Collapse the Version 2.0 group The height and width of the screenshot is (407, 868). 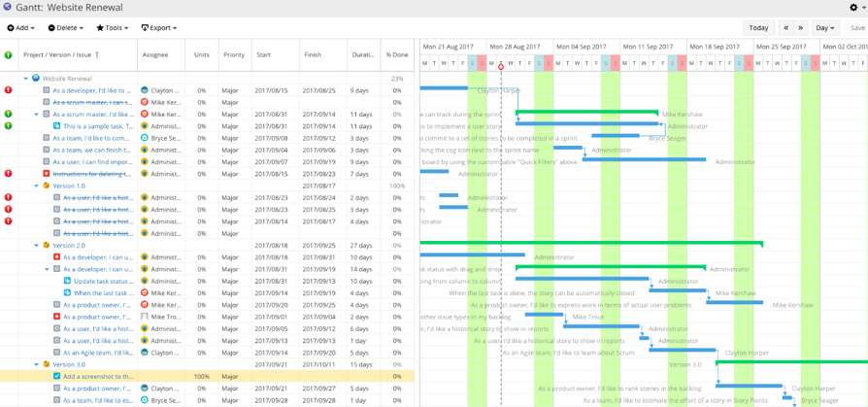pyautogui.click(x=37, y=246)
